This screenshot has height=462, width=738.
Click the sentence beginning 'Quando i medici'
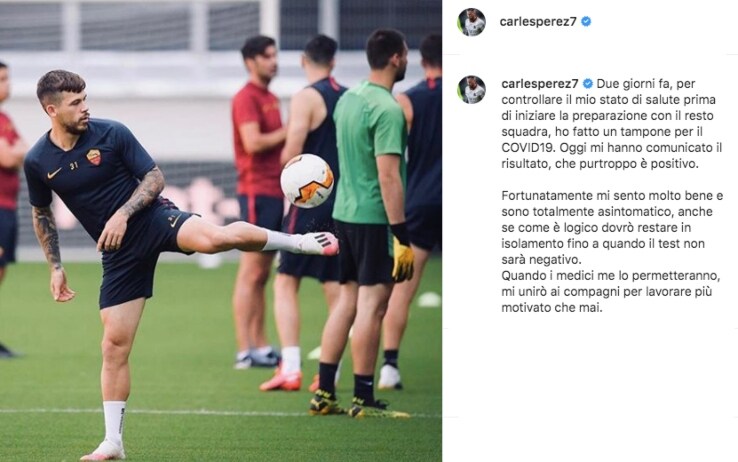[611, 291]
